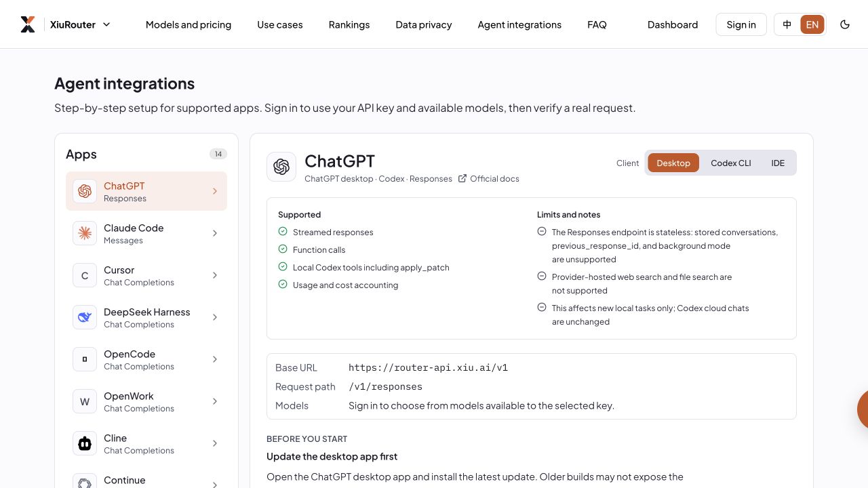Expand the OpenCode row chevron
868x488 pixels.
pyautogui.click(x=215, y=359)
